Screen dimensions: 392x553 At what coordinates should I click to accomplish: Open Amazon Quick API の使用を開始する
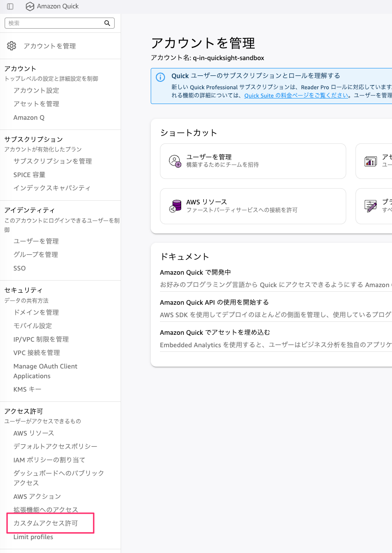(214, 302)
